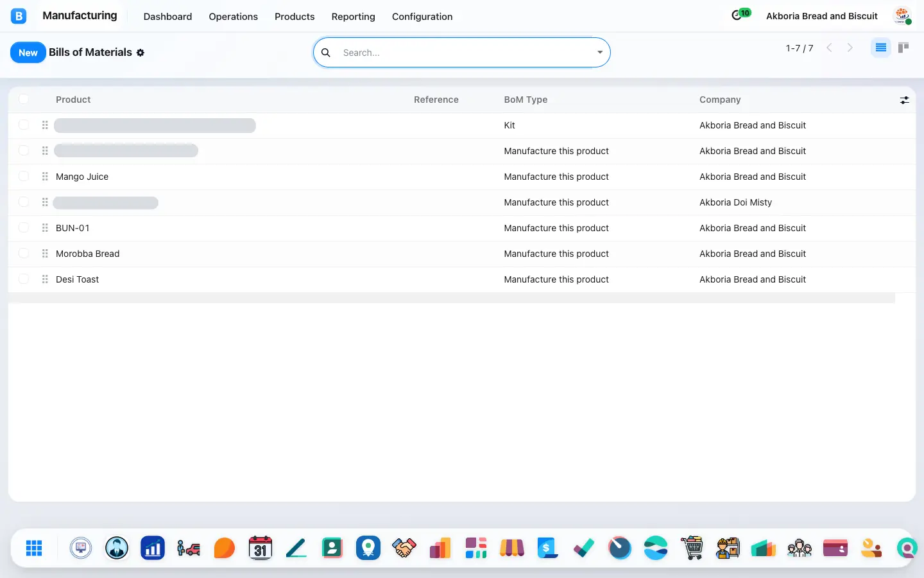The image size is (924, 578).
Task: Click the Akboria Doi Misty company cell
Action: click(735, 202)
